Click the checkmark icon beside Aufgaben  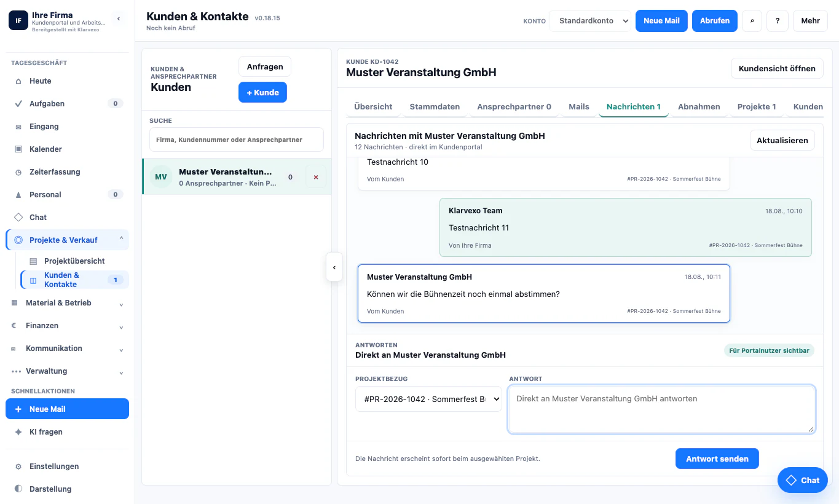tap(18, 104)
